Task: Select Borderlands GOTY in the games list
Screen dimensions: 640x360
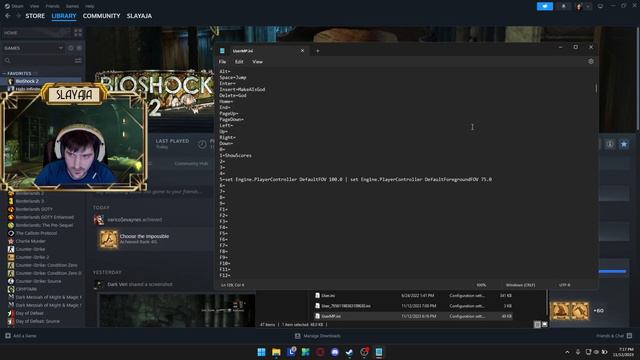Action: coord(34,209)
